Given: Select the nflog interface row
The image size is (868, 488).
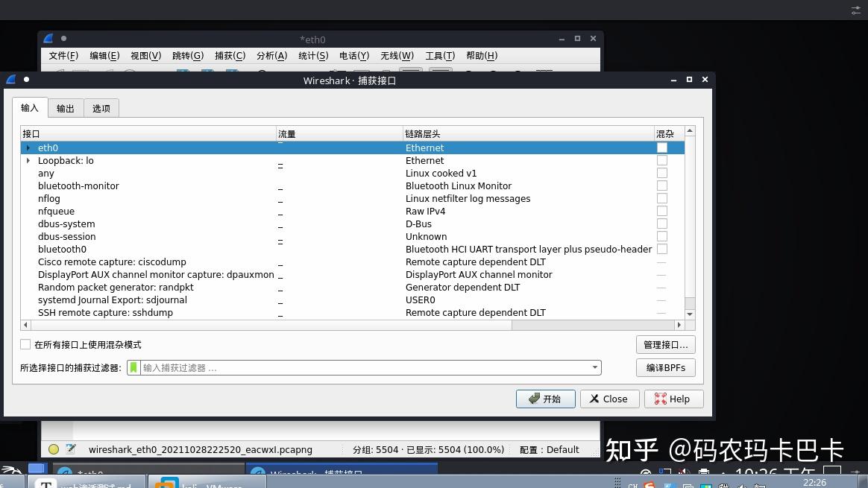Looking at the screenshot, I should tap(352, 199).
